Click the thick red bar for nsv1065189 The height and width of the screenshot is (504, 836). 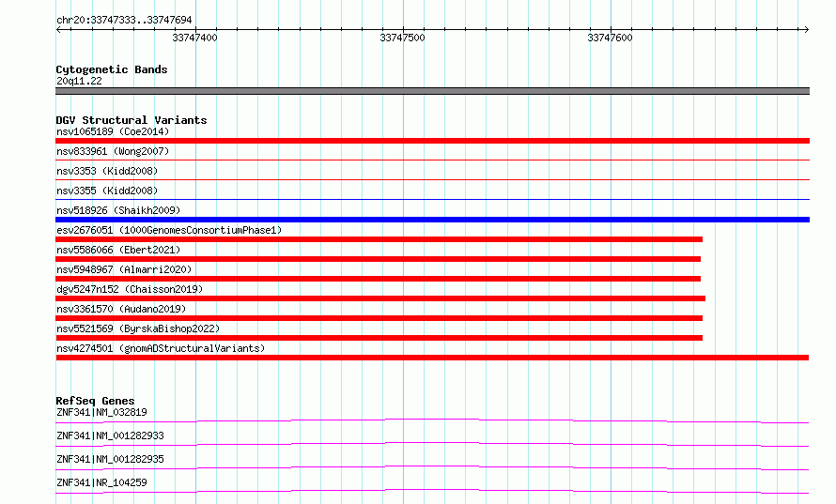tap(432, 141)
